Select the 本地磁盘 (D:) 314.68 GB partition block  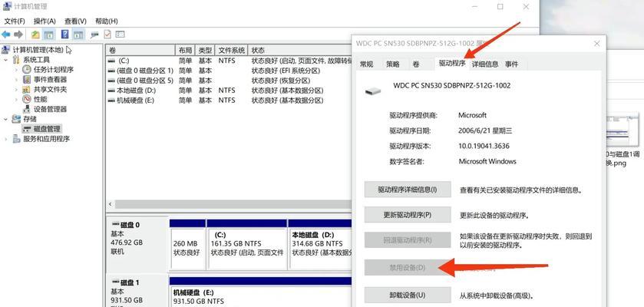[320, 245]
